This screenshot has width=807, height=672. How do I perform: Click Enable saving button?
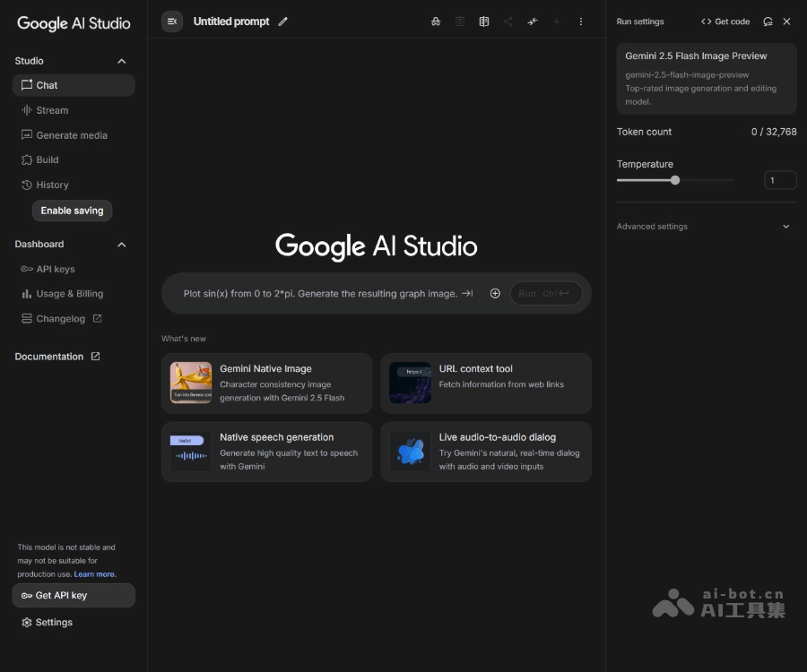(x=72, y=211)
